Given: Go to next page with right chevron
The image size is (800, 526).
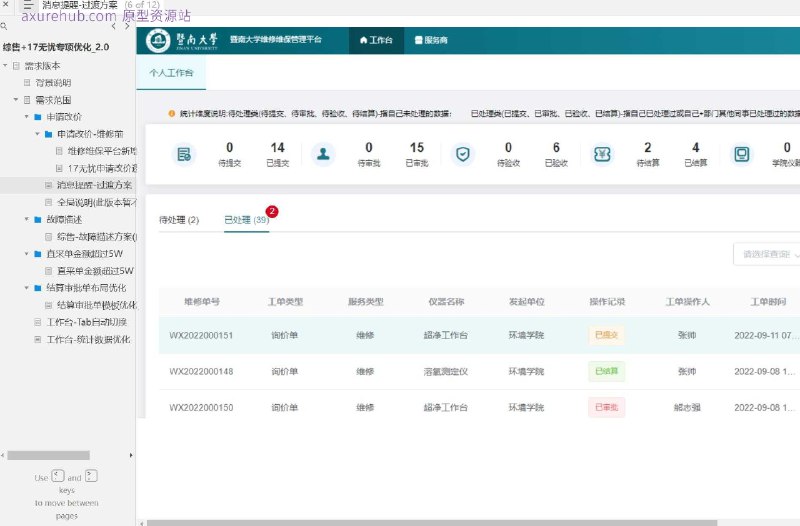Looking at the screenshot, I should tap(127, 26).
